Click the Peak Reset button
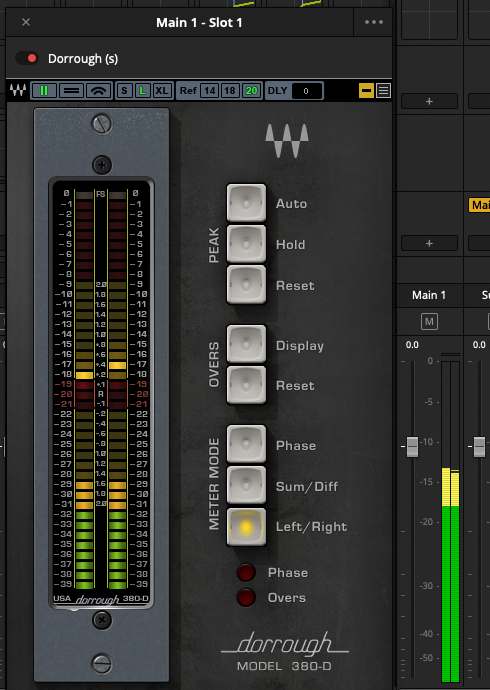 [x=246, y=285]
